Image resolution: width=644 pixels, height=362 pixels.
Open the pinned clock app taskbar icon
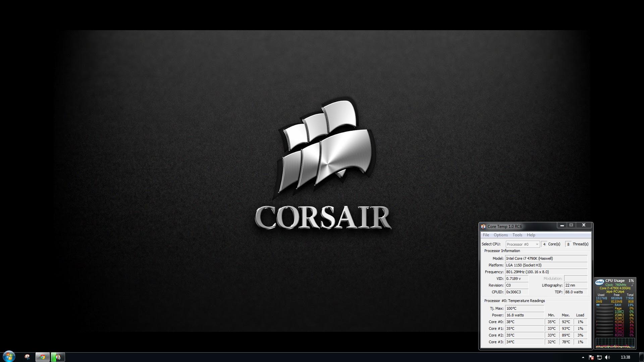pos(27,357)
